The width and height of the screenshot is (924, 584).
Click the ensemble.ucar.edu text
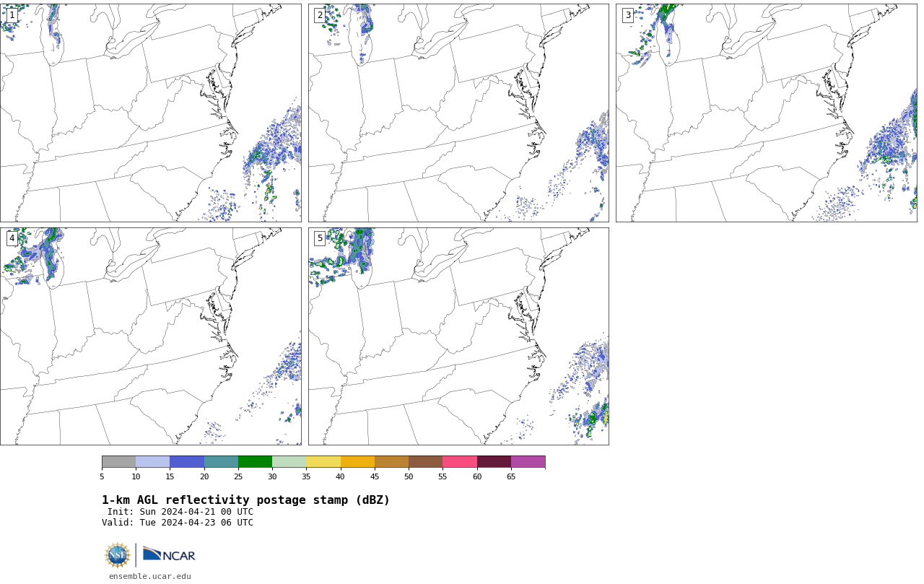pos(150,576)
